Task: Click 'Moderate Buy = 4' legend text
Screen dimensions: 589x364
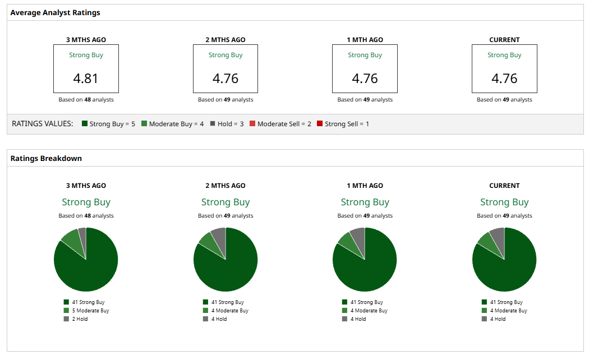Action: pyautogui.click(x=177, y=124)
